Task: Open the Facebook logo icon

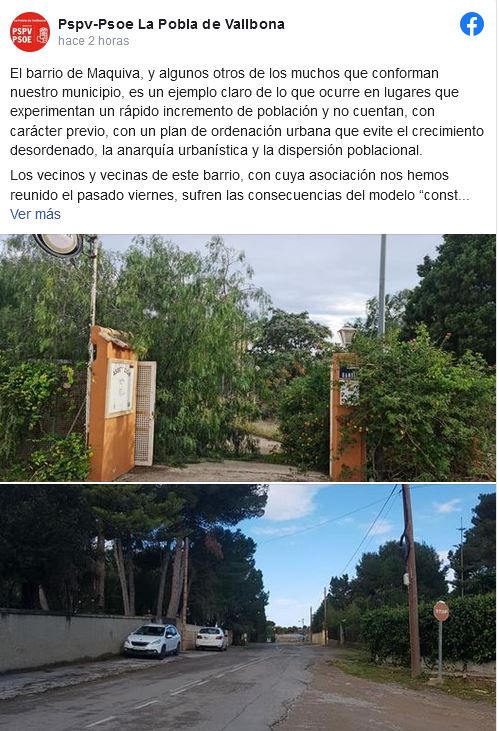Action: click(471, 24)
